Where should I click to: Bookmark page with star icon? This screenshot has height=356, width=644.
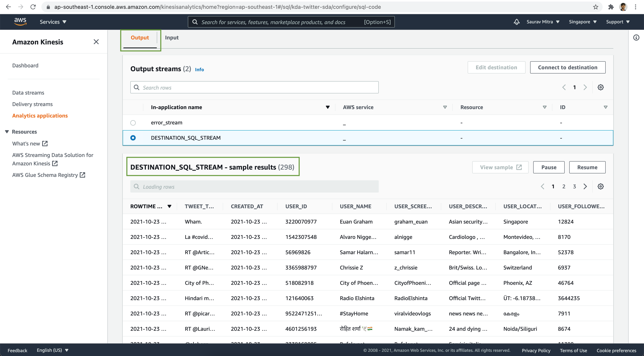[596, 7]
